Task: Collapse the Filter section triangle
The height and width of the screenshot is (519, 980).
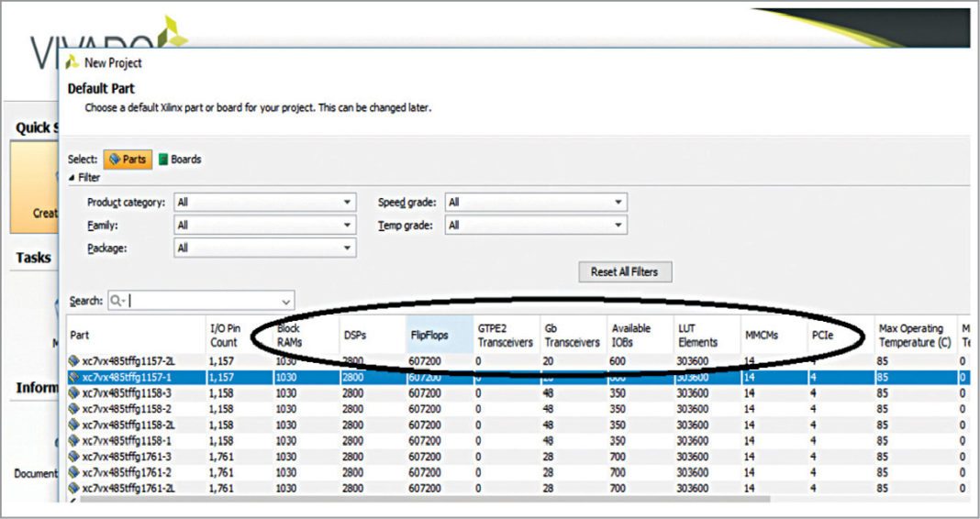Action: pos(72,178)
